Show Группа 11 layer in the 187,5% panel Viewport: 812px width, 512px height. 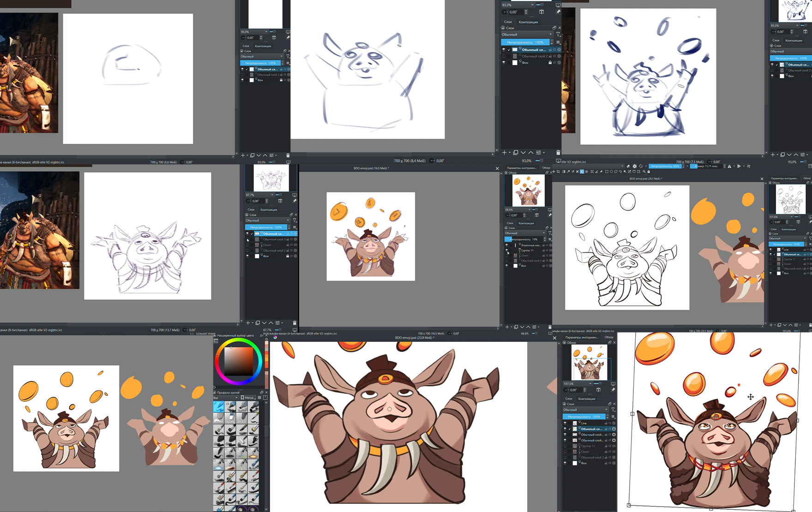[565, 446]
